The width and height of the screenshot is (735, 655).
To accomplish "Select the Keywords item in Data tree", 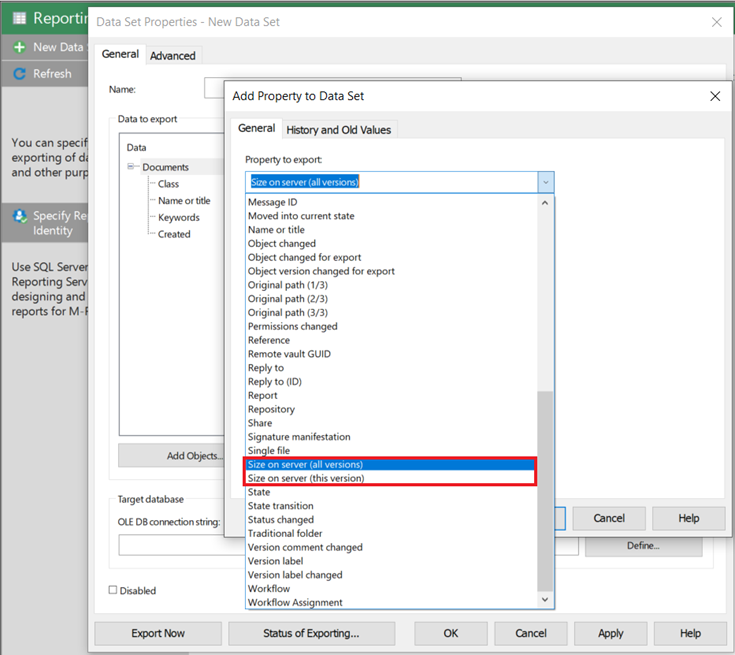I will tap(178, 217).
